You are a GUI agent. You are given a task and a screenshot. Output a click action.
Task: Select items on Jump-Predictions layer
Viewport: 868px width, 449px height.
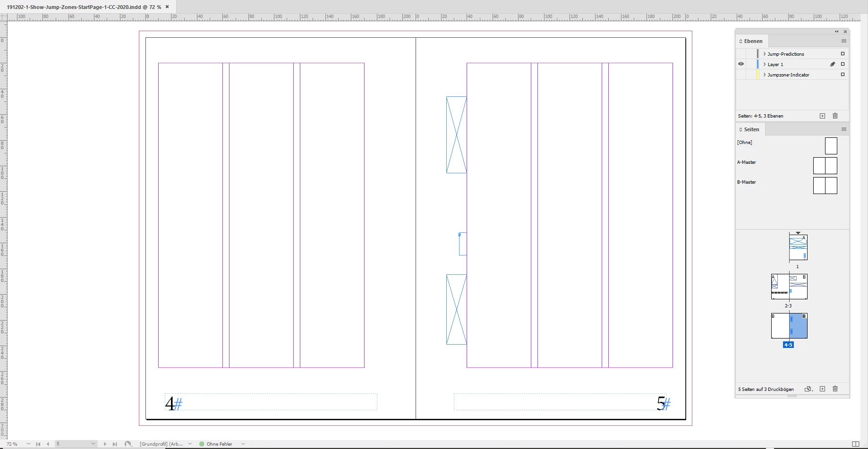[842, 54]
